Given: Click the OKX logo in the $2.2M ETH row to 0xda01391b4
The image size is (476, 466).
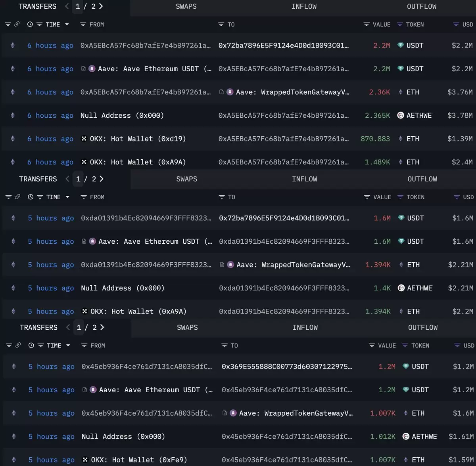Looking at the screenshot, I should coord(84,311).
